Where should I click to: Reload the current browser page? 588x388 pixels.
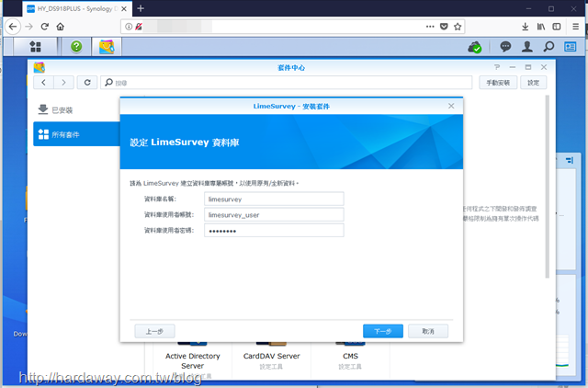[x=45, y=27]
